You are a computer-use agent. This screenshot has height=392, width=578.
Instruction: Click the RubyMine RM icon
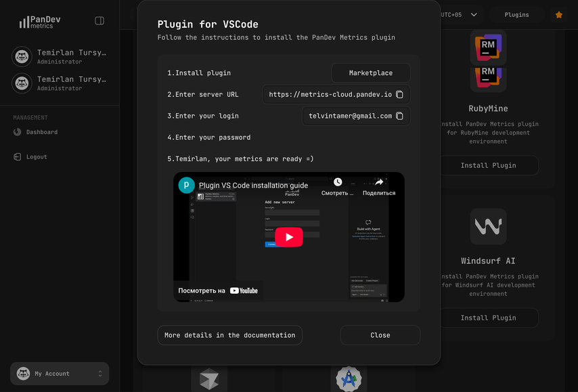(488, 47)
